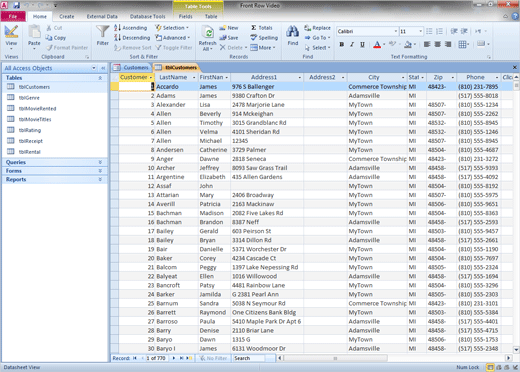
Task: Create a New record
Action: (229, 28)
